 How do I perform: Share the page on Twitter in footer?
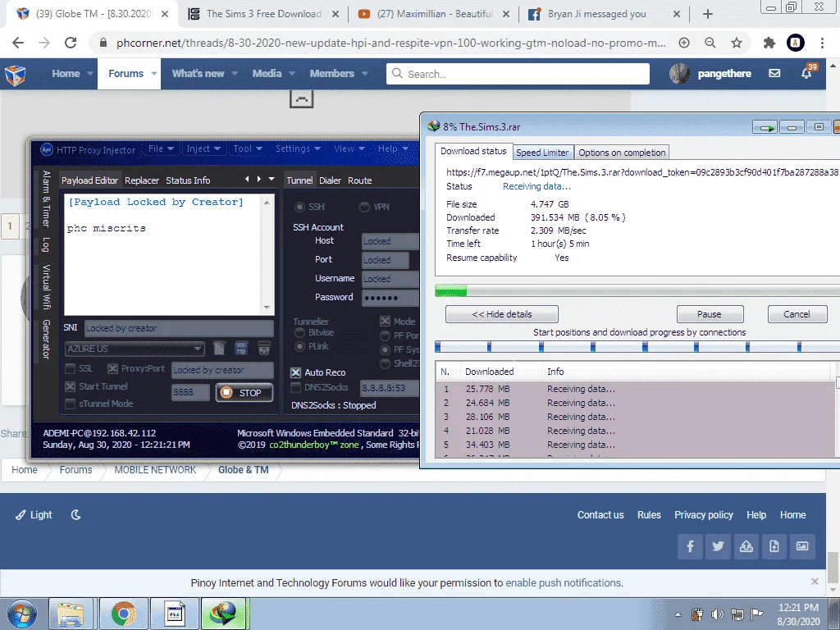pos(719,546)
